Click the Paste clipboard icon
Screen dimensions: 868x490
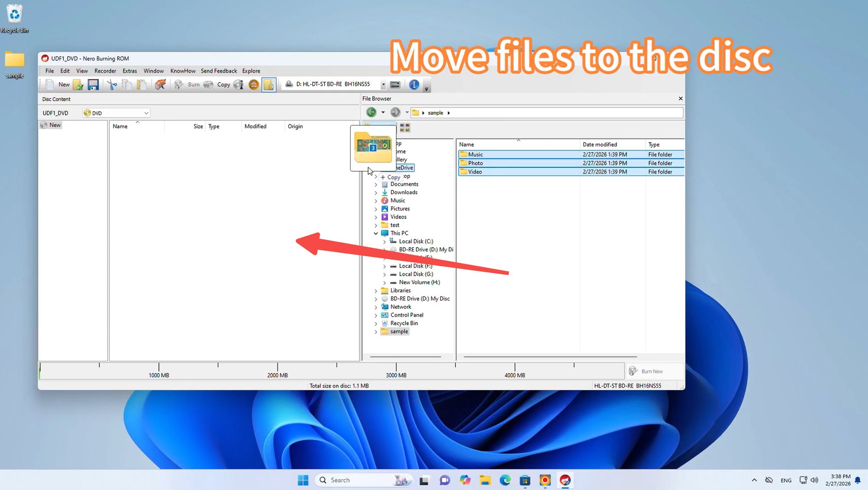point(141,85)
